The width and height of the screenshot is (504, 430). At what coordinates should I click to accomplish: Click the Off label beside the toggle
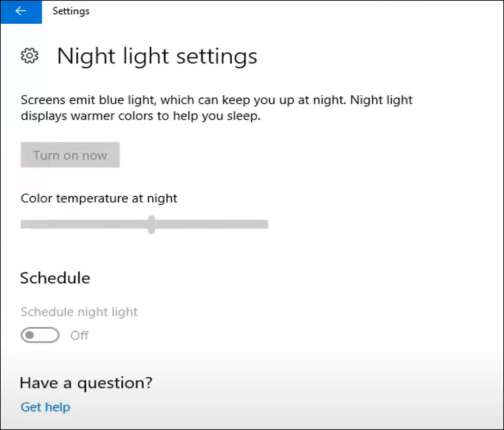click(79, 335)
